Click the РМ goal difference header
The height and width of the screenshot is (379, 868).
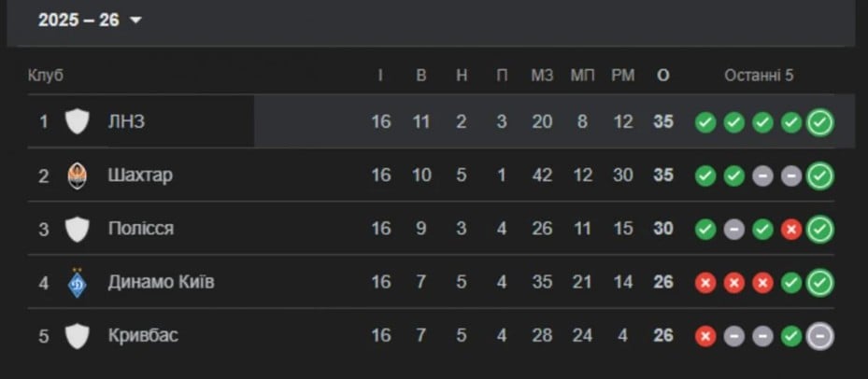coord(623,76)
